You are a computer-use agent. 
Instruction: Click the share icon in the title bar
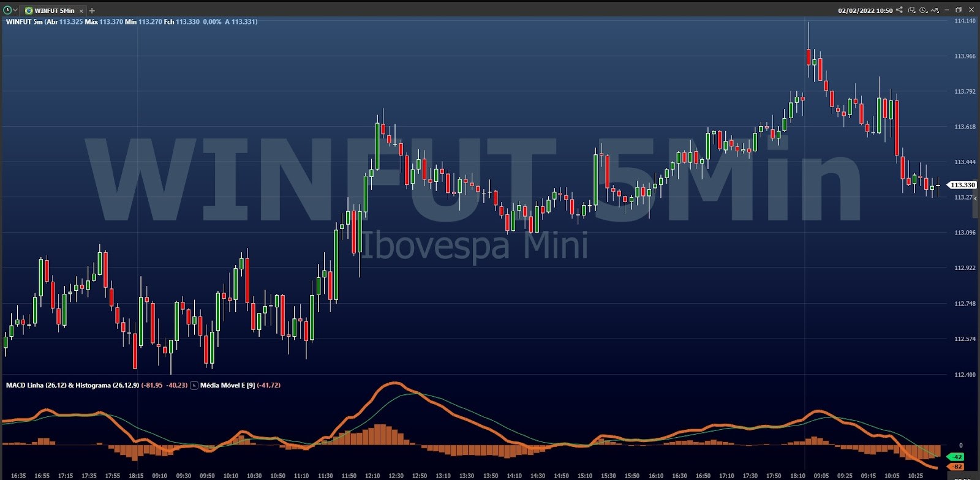point(899,10)
